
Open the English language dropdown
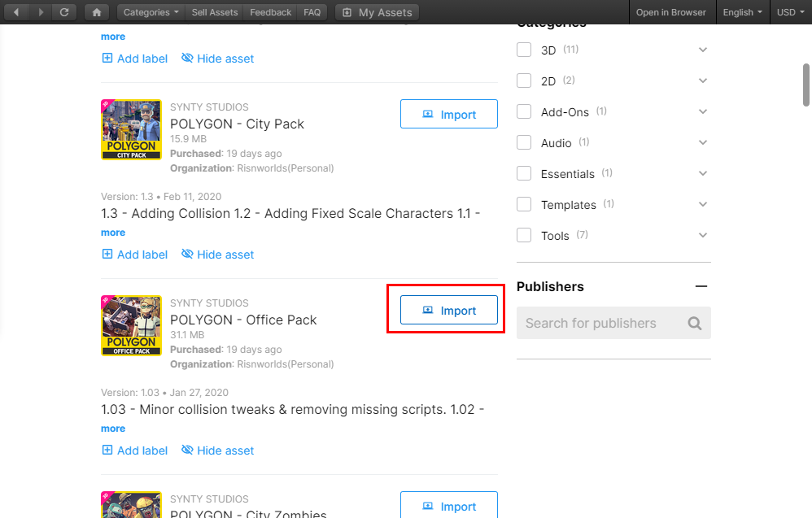tap(743, 12)
